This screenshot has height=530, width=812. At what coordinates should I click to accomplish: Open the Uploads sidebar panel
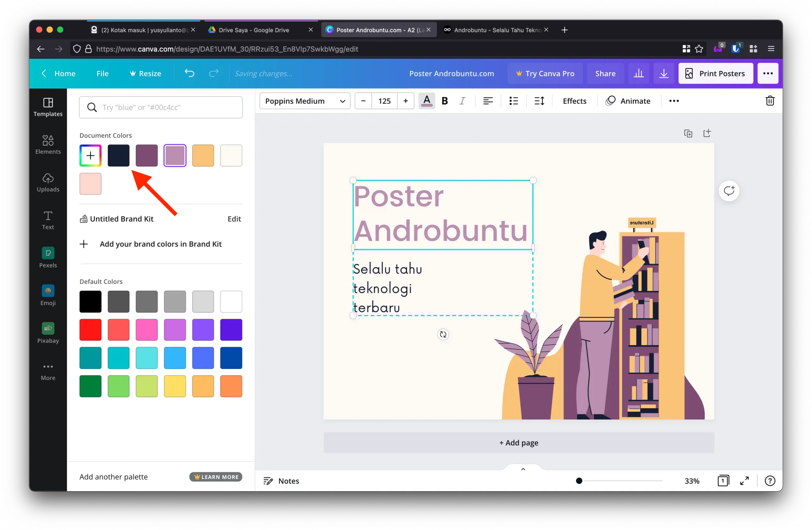point(48,182)
